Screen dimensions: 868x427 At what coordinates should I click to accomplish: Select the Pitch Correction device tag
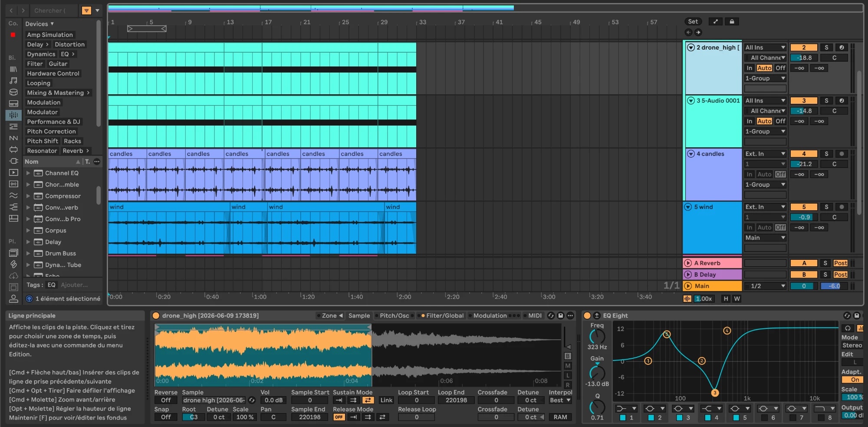51,131
